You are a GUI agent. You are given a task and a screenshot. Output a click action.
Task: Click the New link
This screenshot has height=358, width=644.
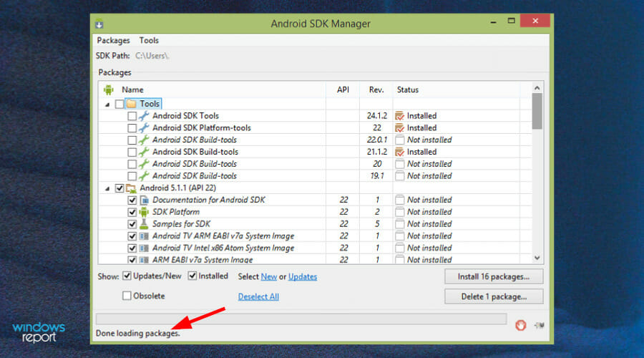[x=269, y=276]
